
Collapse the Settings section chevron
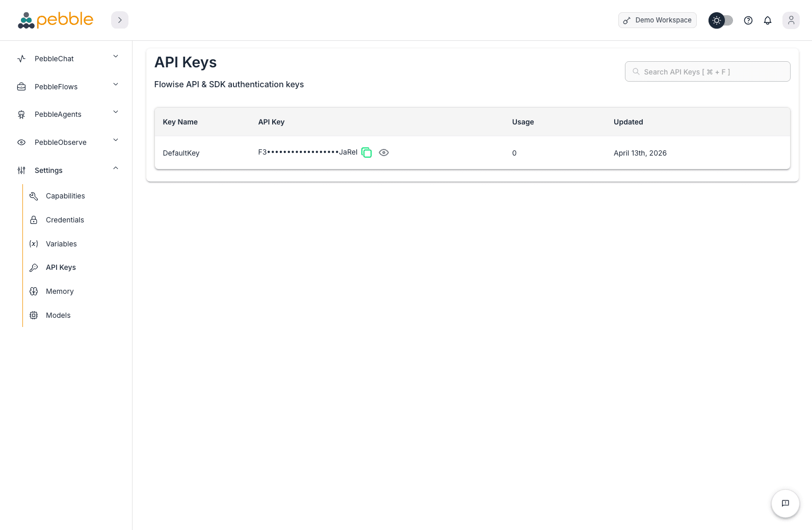(116, 168)
